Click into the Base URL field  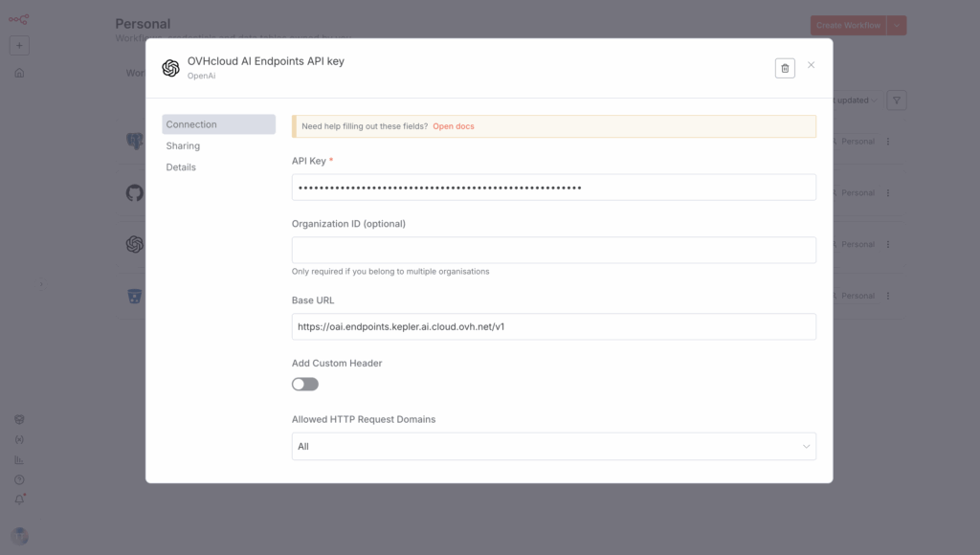553,326
